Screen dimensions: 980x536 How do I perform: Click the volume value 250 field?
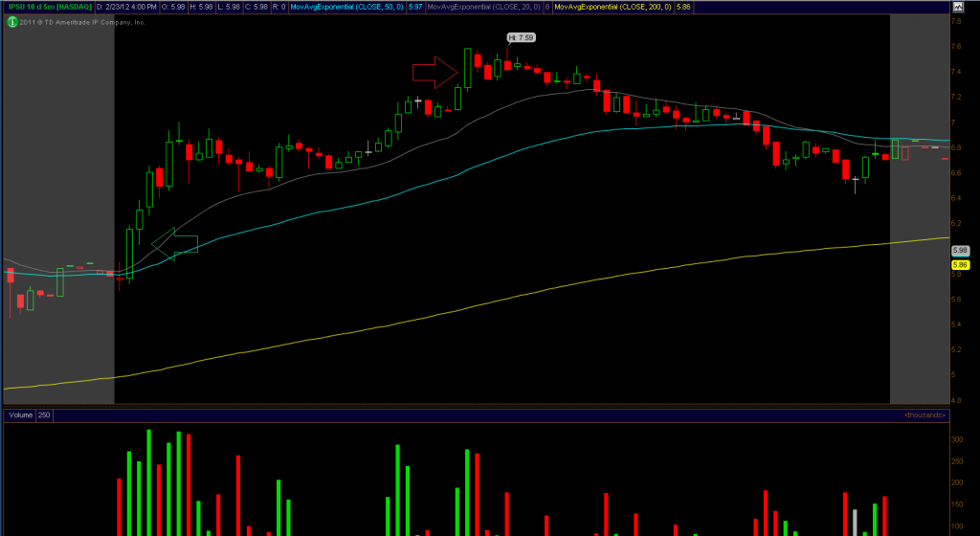(44, 415)
